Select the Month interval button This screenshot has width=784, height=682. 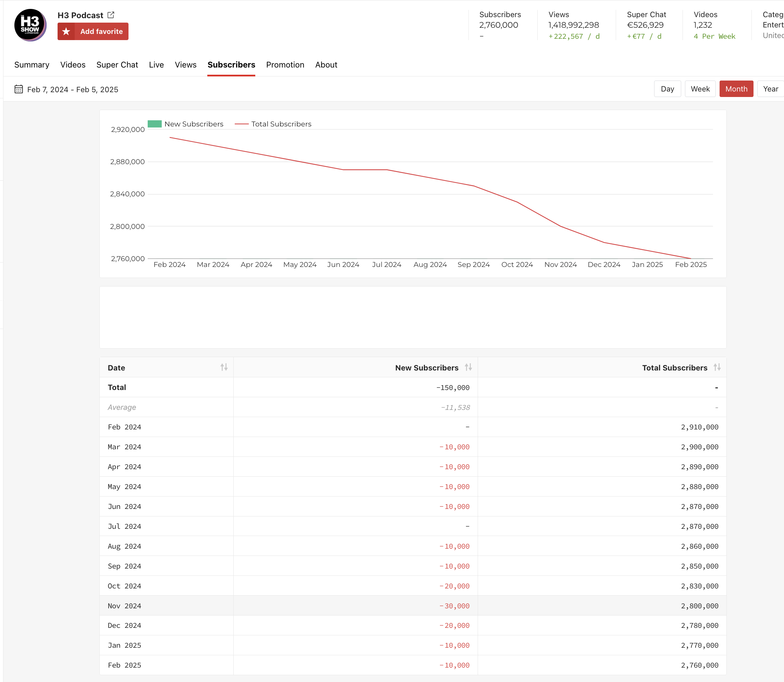(x=736, y=89)
